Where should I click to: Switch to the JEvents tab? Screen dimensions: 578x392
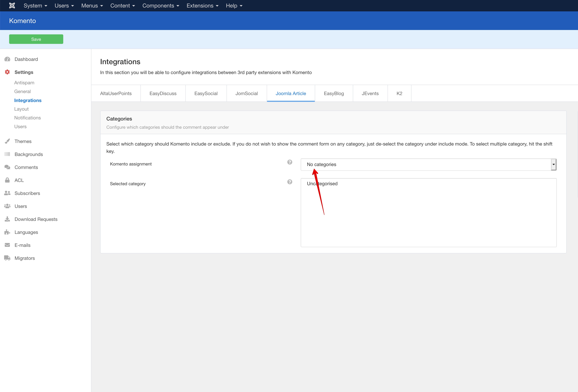[370, 93]
